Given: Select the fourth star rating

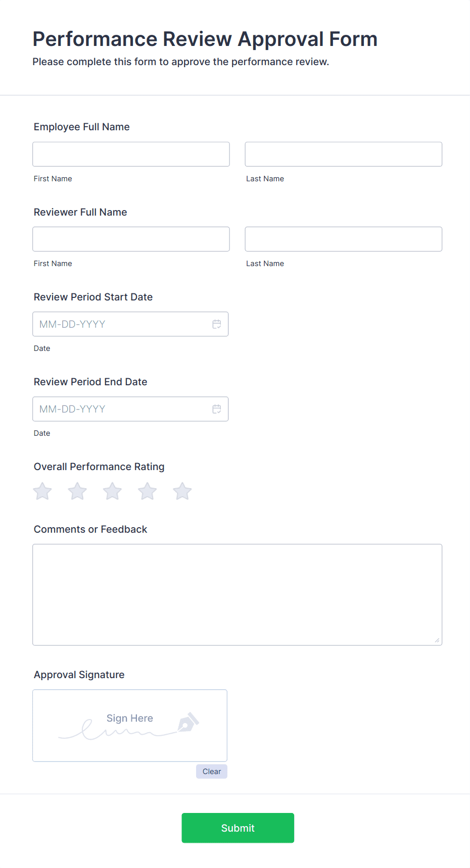Looking at the screenshot, I should coord(147,490).
